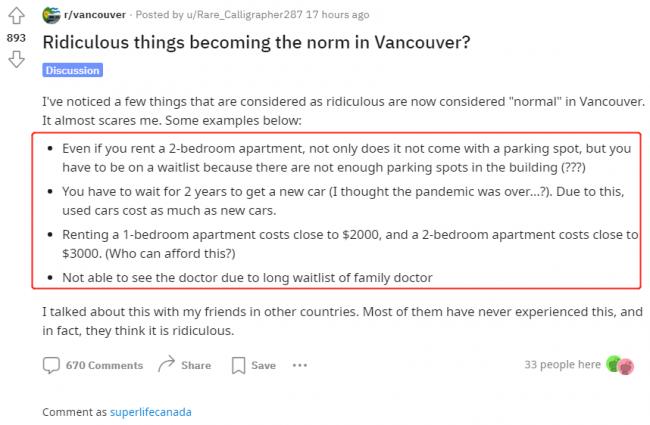This screenshot has width=650, height=425.
Task: Click the bullet about family doctor waitlist
Action: coord(248,277)
